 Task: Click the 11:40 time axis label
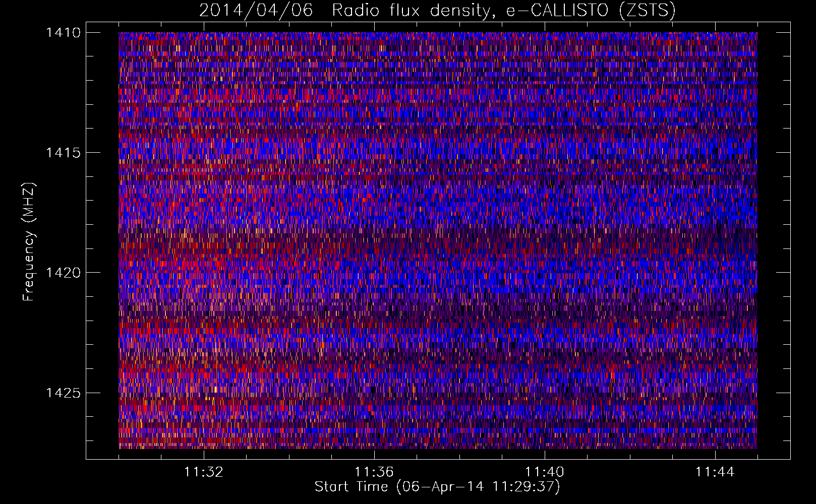click(545, 472)
